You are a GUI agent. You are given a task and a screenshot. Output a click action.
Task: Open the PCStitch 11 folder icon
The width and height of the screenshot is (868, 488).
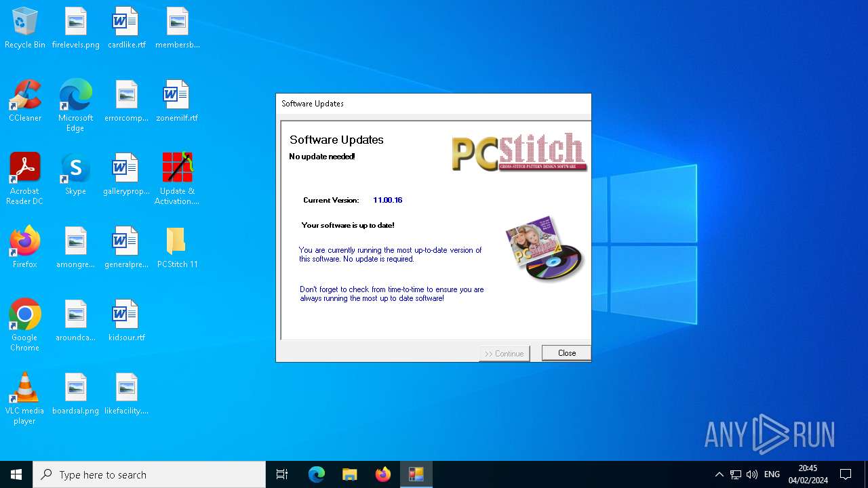point(178,248)
